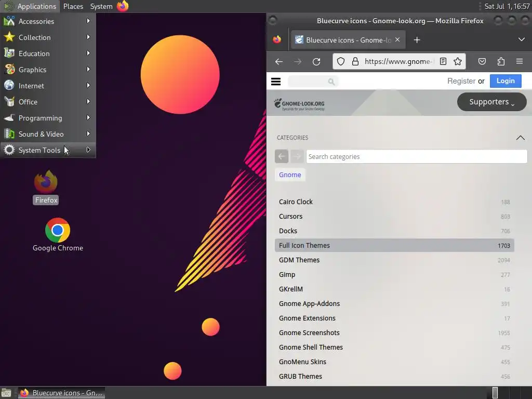Image resolution: width=532 pixels, height=399 pixels.
Task: Click the Firefox View pinned icon
Action: tap(277, 39)
